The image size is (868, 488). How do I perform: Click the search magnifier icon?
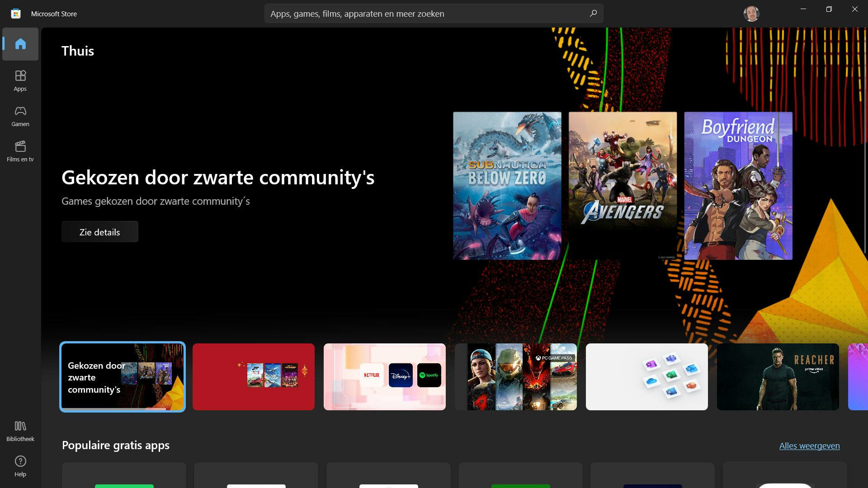(593, 14)
